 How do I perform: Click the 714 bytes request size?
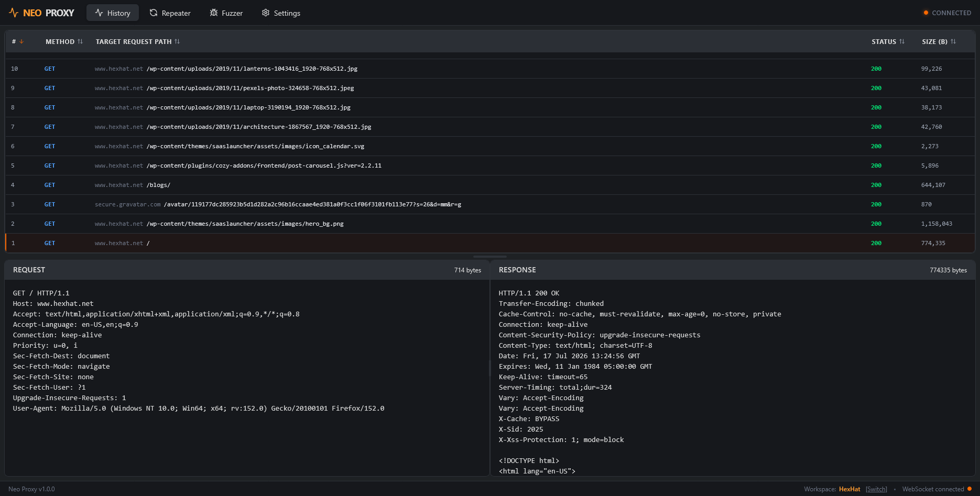pos(467,270)
